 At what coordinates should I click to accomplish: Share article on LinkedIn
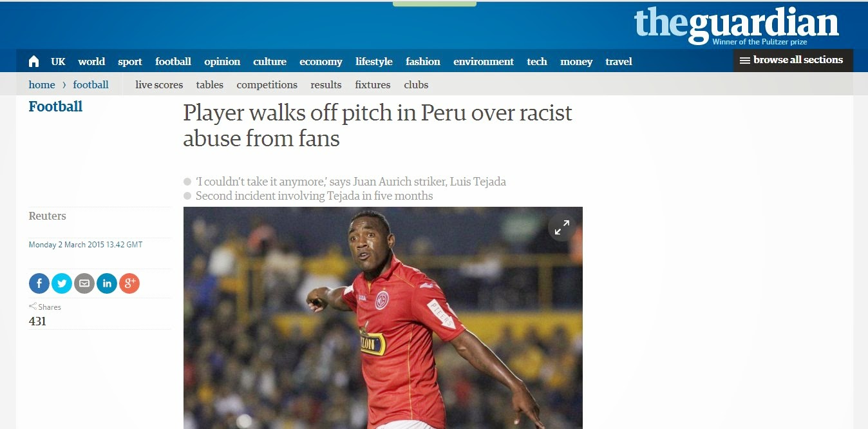(x=107, y=283)
